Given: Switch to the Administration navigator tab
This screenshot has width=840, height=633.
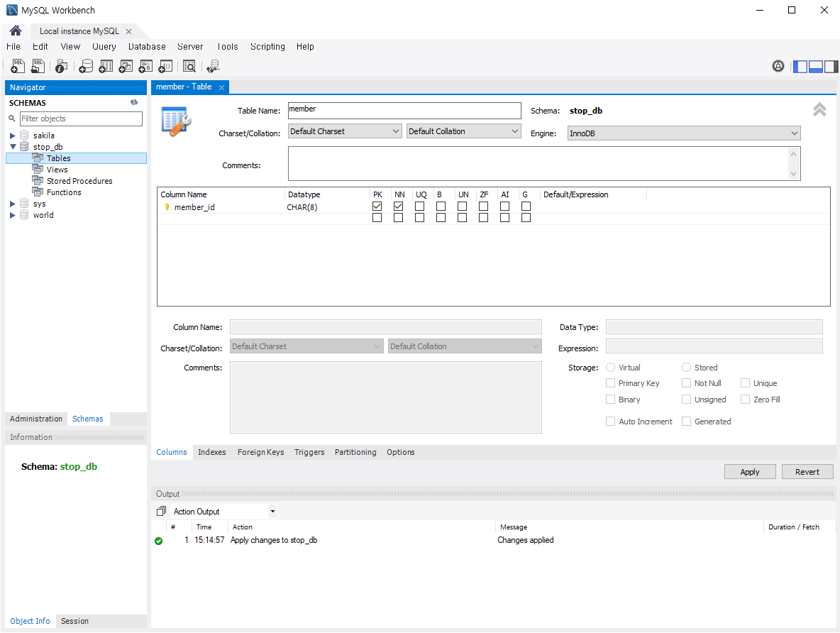Looking at the screenshot, I should pyautogui.click(x=36, y=419).
